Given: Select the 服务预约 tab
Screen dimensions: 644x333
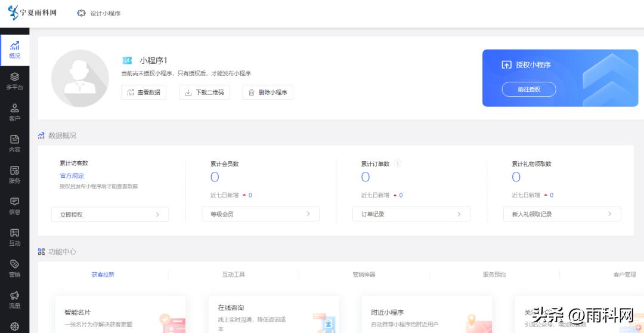Looking at the screenshot, I should pos(494,274).
